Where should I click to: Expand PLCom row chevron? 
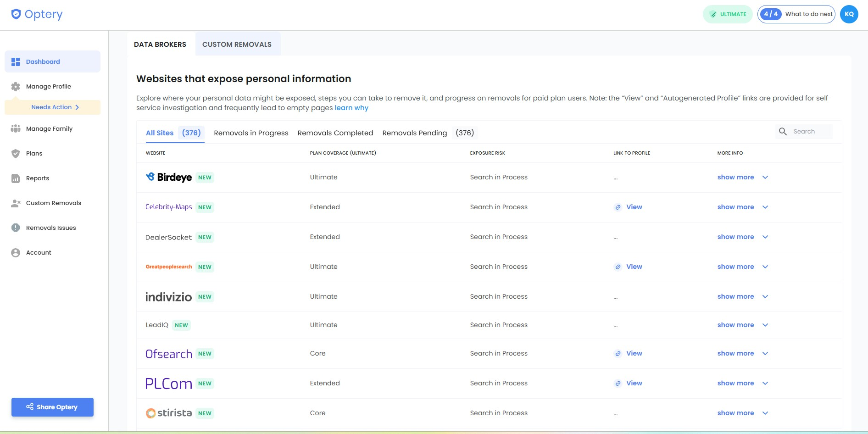[x=765, y=384]
